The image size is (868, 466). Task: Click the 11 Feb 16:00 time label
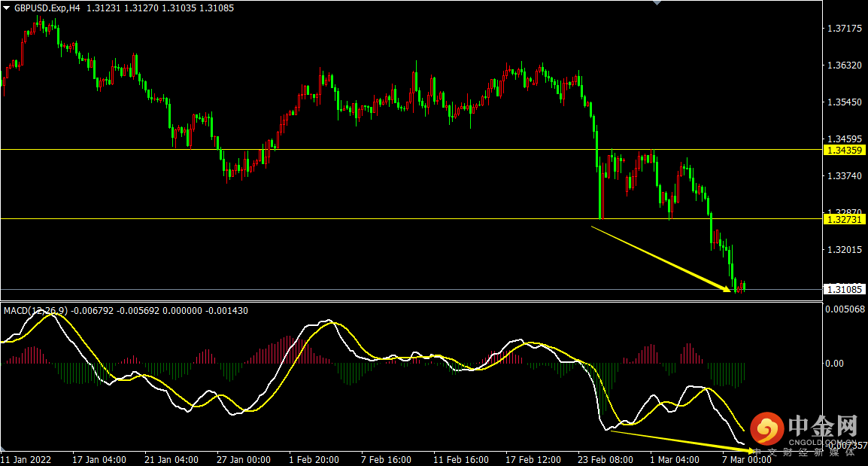tap(460, 460)
